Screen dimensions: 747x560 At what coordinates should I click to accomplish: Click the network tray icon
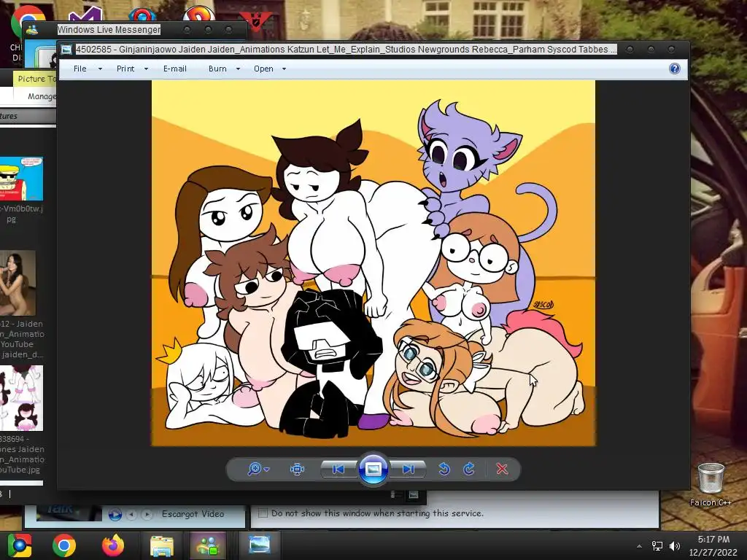657,546
